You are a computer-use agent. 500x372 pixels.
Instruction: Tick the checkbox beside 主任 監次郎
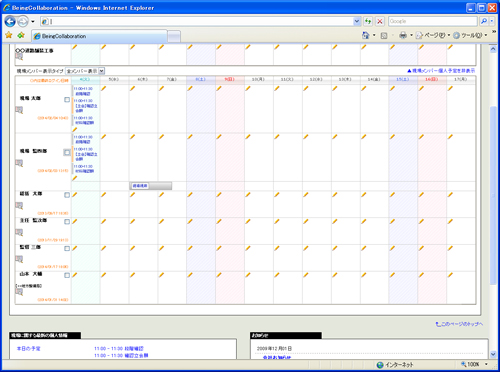coord(67,222)
